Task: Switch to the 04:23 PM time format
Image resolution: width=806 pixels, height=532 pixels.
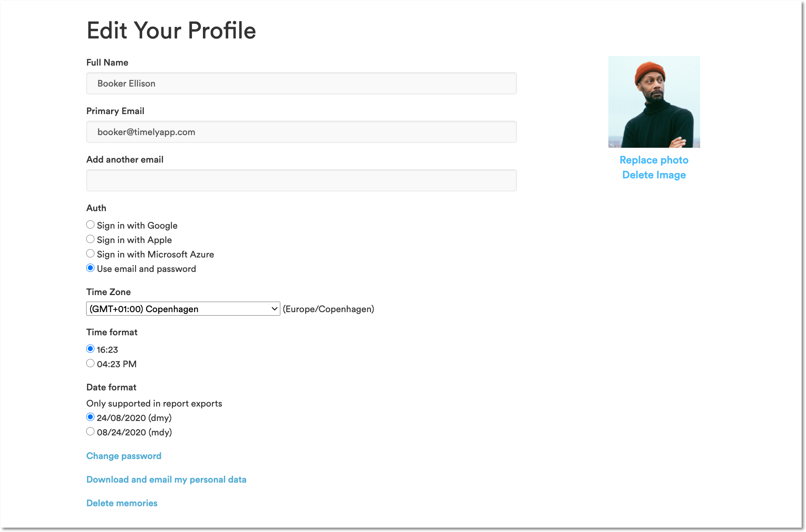Action: [x=90, y=363]
